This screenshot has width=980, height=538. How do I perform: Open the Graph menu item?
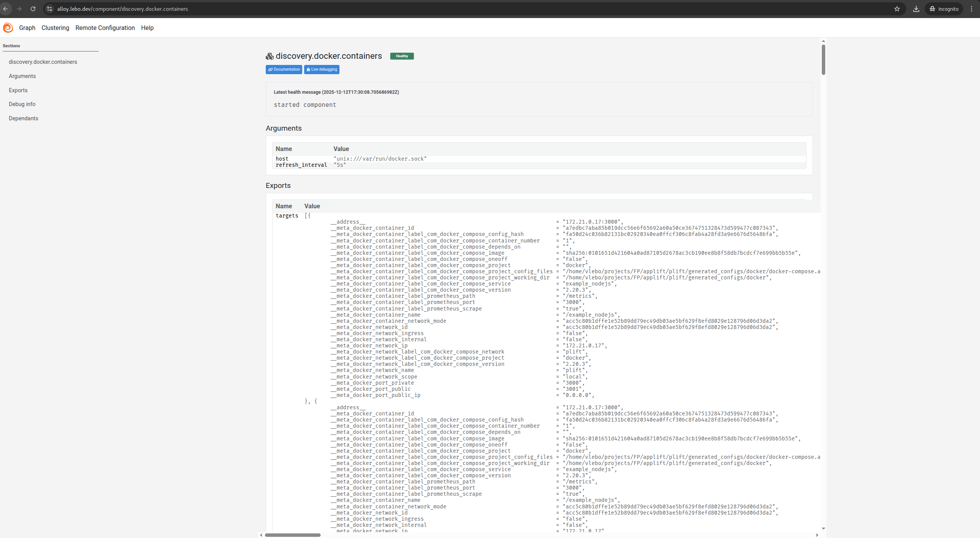pos(27,28)
